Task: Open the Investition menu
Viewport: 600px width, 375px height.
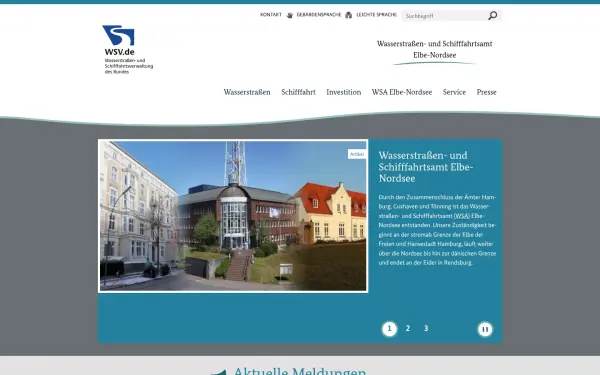Action: click(x=344, y=92)
